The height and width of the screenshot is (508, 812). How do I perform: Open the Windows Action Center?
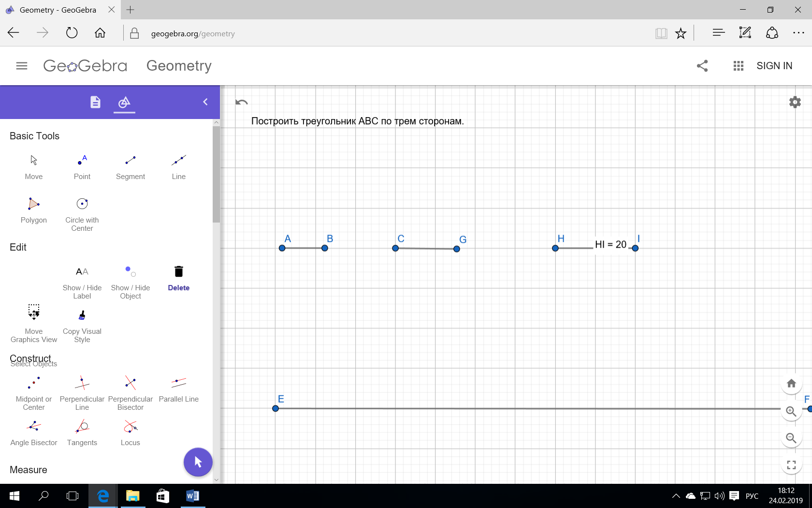734,496
